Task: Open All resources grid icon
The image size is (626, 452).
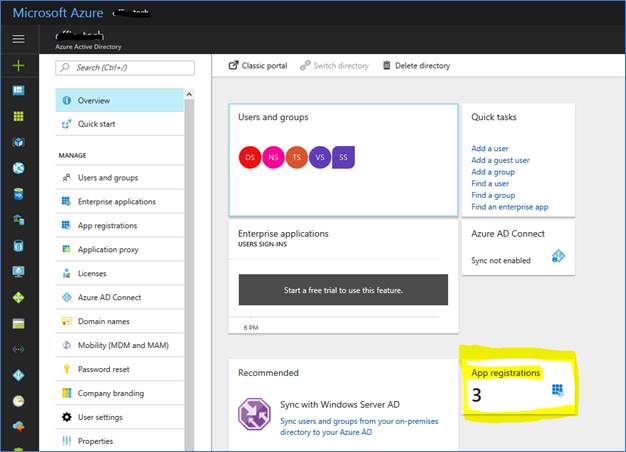Action: coord(18,116)
